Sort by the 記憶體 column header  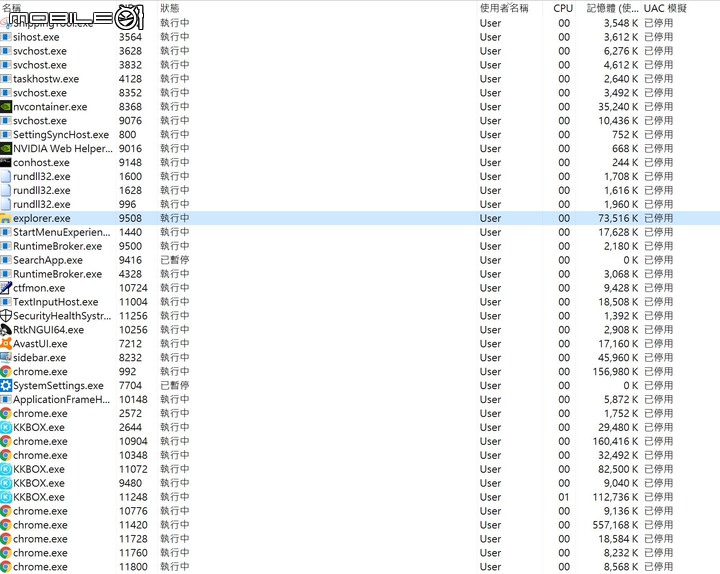tap(612, 8)
